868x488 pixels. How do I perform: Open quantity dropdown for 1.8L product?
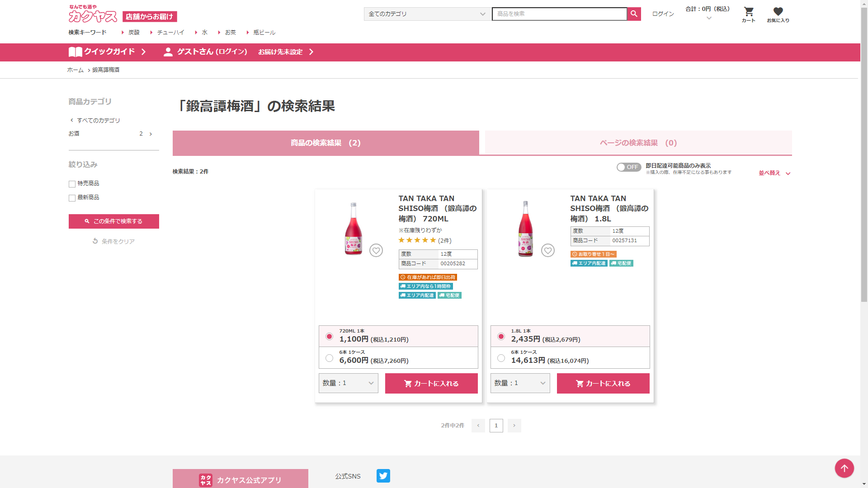520,383
